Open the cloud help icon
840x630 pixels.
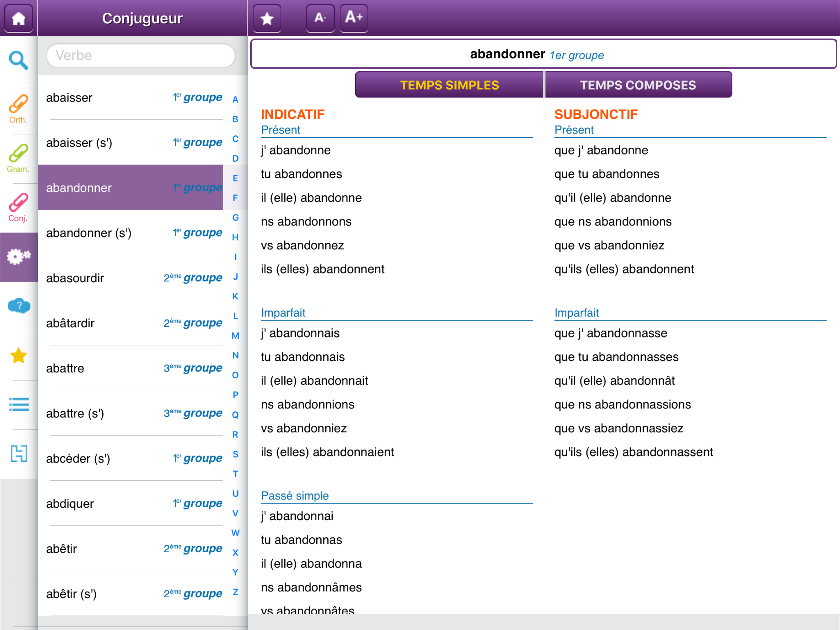(19, 306)
